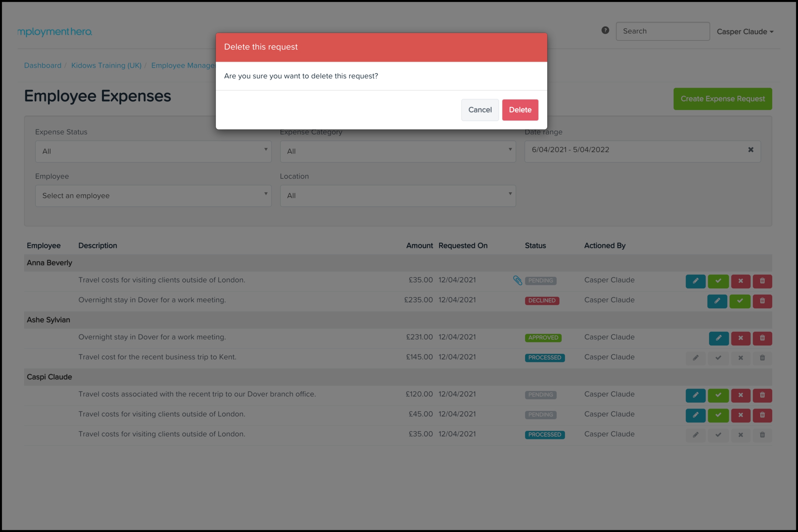Open the Expense Status dropdown
The width and height of the screenshot is (798, 532).
pyautogui.click(x=153, y=151)
